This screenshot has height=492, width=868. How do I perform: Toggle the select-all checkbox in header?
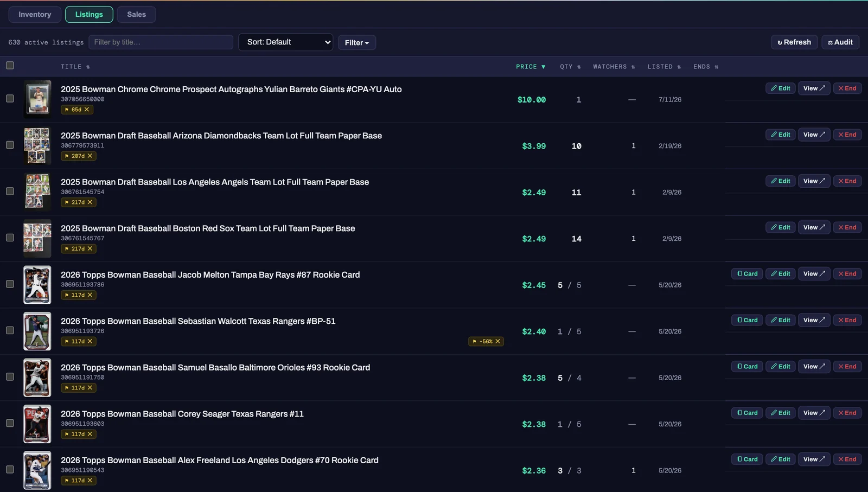[10, 66]
